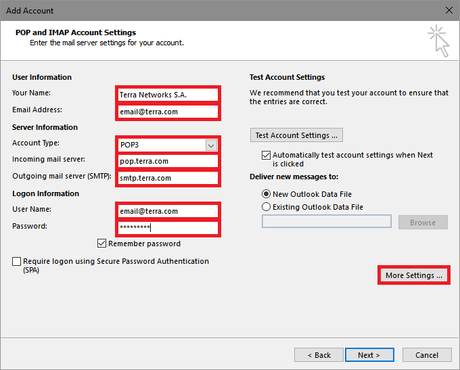Toggle the Remember password checkbox

(102, 243)
